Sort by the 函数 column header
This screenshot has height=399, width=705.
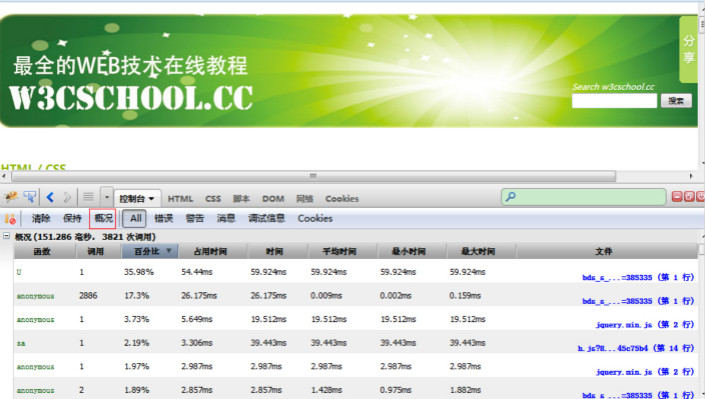click(45, 251)
